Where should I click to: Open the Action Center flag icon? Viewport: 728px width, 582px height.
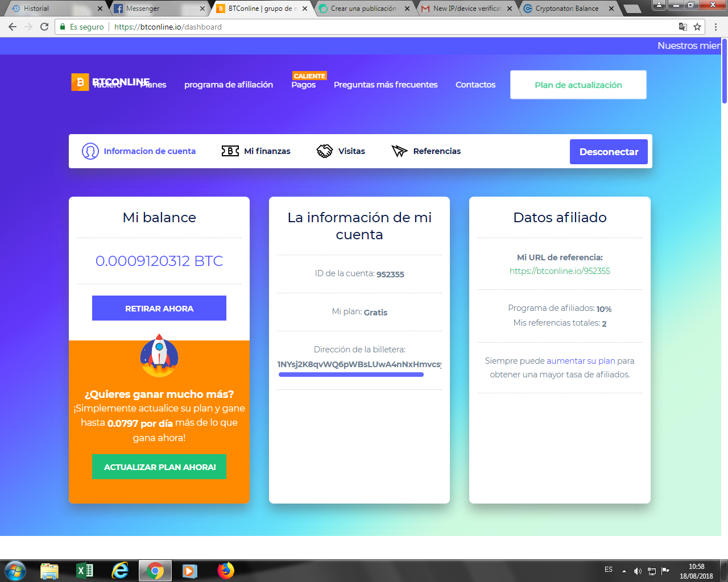665,571
